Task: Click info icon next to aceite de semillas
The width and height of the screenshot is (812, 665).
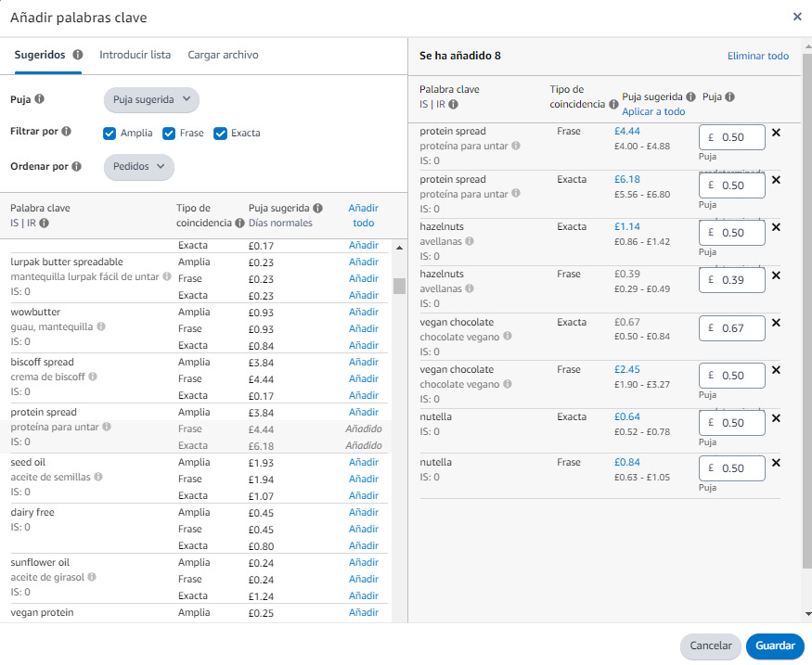Action: tap(98, 477)
